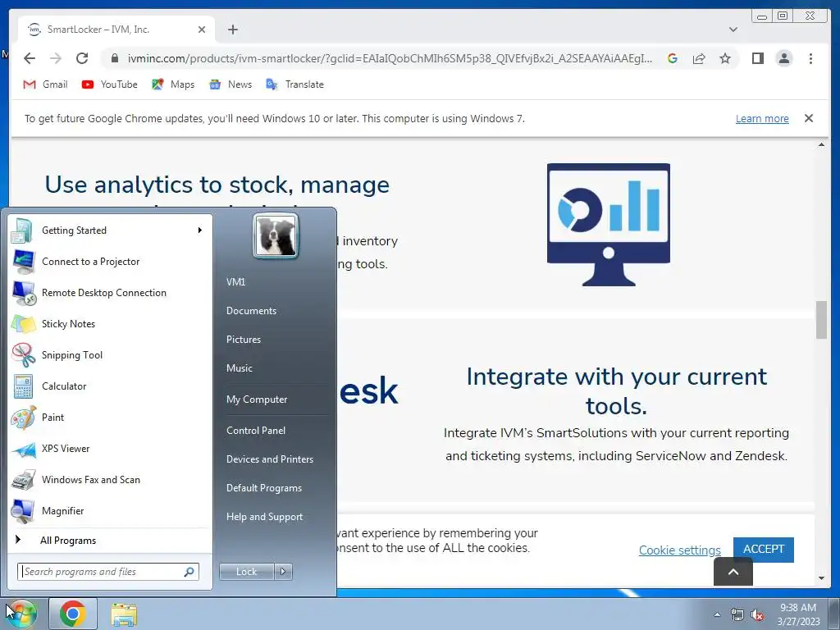The height and width of the screenshot is (630, 840).
Task: Open Windows Explorer from the taskbar
Action: click(x=124, y=614)
